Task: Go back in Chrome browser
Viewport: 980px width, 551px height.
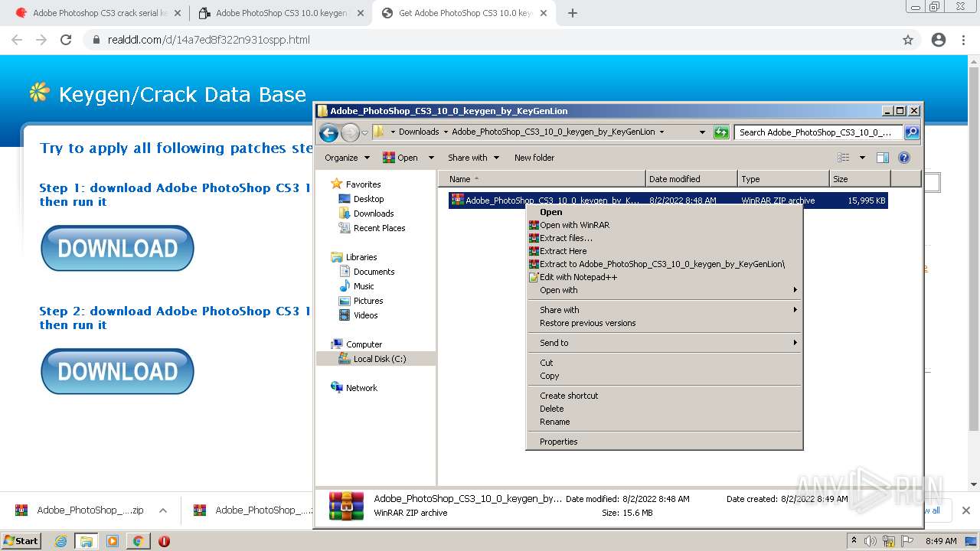Action: coord(17,40)
